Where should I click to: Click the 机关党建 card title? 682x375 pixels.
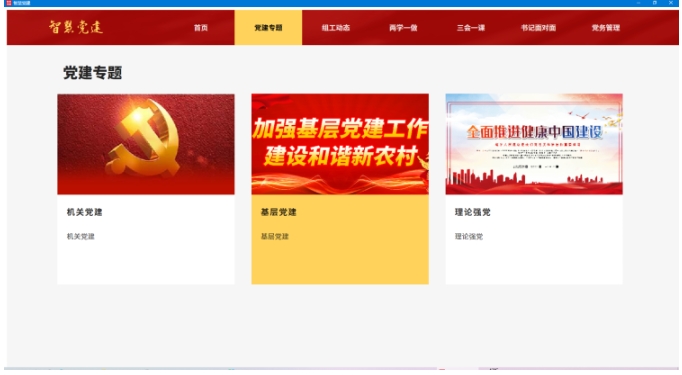click(x=84, y=212)
